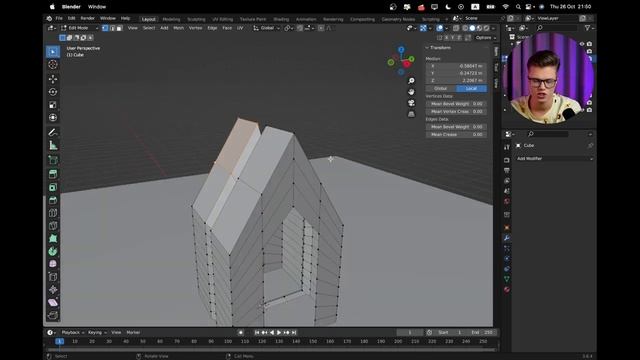
Task: Toggle camera view icon in viewport
Action: click(x=411, y=103)
